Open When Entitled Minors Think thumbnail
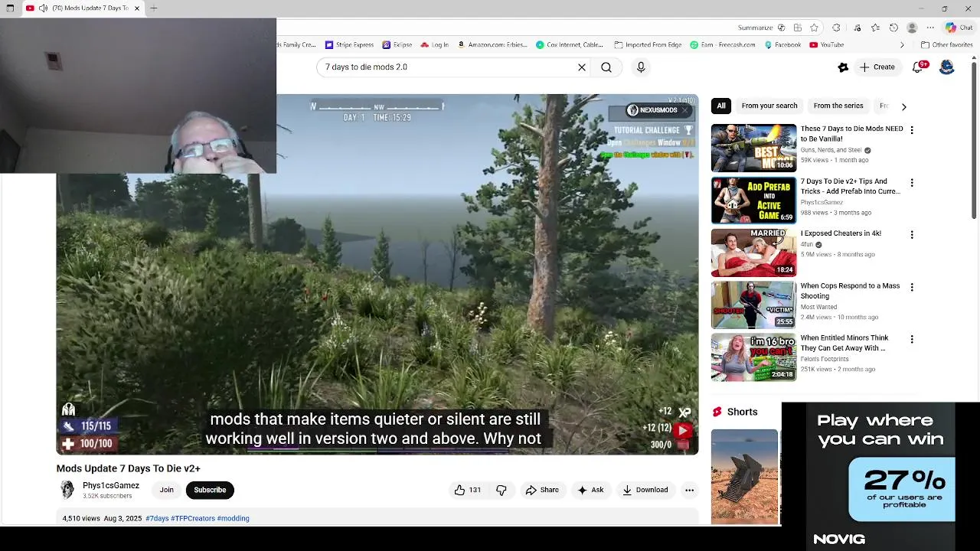The image size is (980, 551). tap(753, 357)
